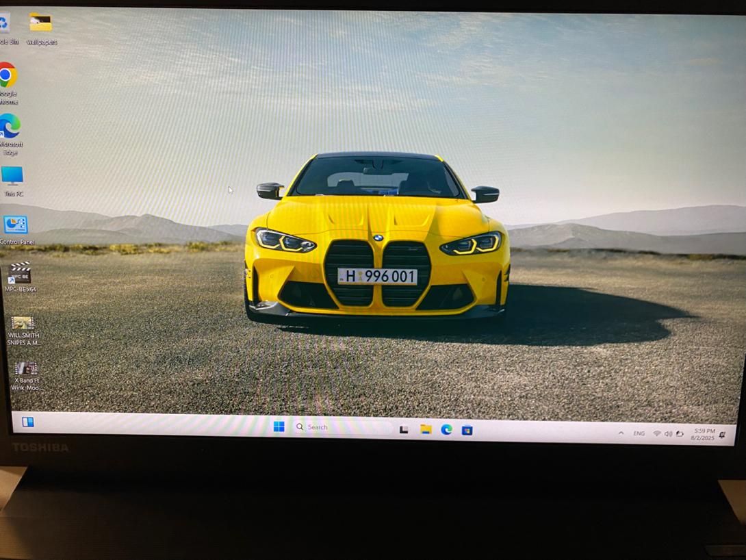
Task: Open the wallpapers folder on desktop
Action: pos(41,27)
